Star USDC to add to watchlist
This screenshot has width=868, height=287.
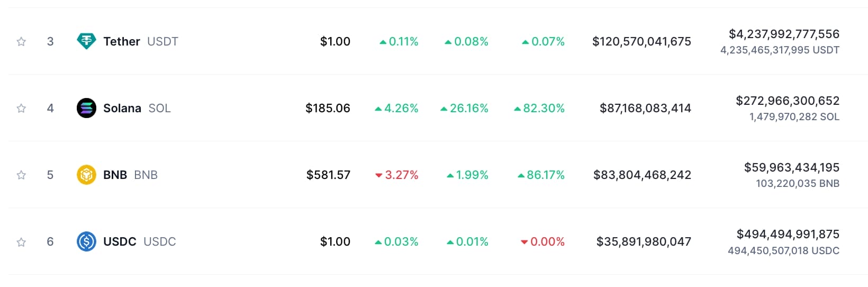[21, 241]
